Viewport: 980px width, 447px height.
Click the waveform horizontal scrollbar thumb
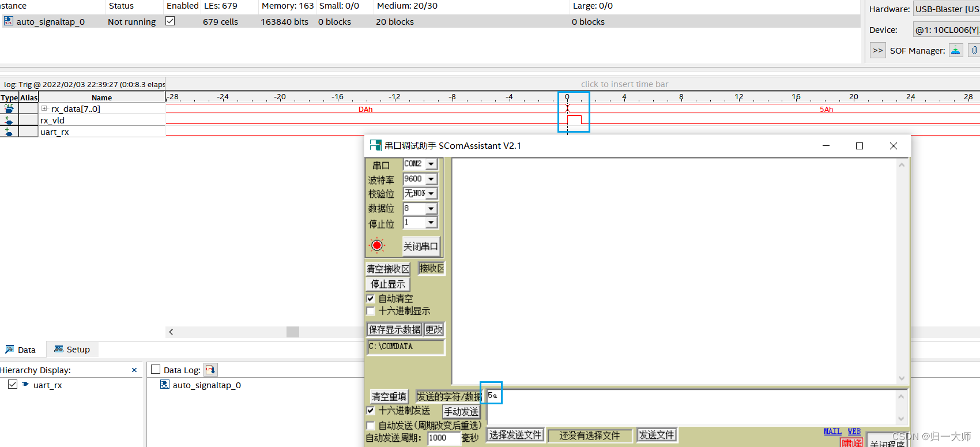coord(293,332)
